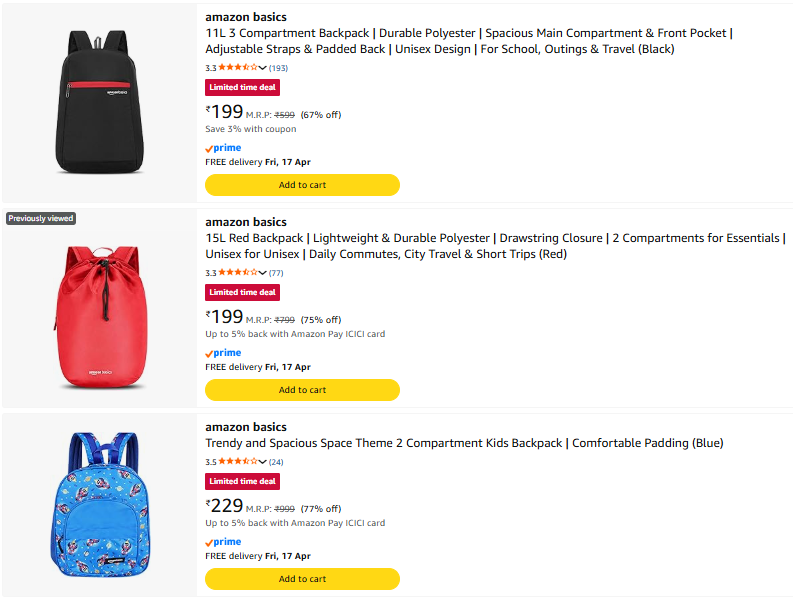
Task: Click the 3.3 star rating of the black backpack
Action: (x=237, y=68)
